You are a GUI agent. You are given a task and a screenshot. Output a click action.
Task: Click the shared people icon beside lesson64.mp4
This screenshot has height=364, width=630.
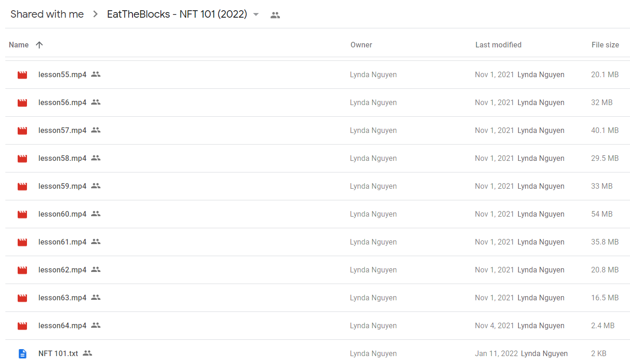click(96, 325)
